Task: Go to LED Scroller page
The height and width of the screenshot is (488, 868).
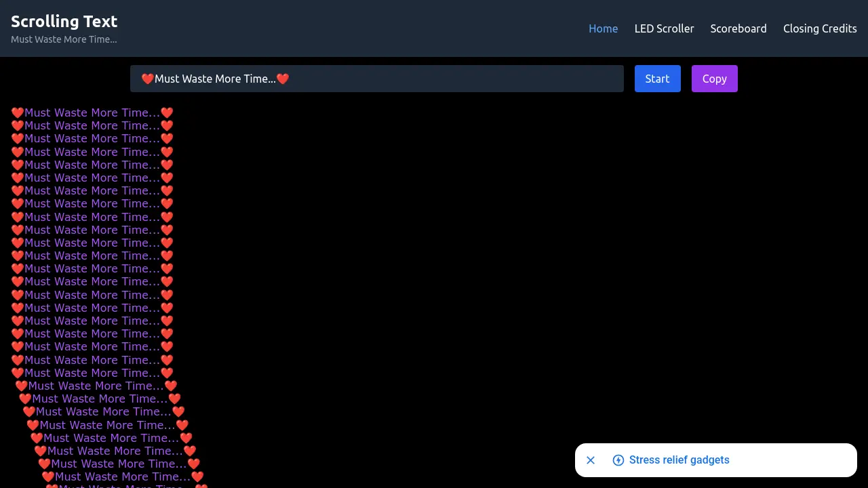Action: (x=664, y=28)
